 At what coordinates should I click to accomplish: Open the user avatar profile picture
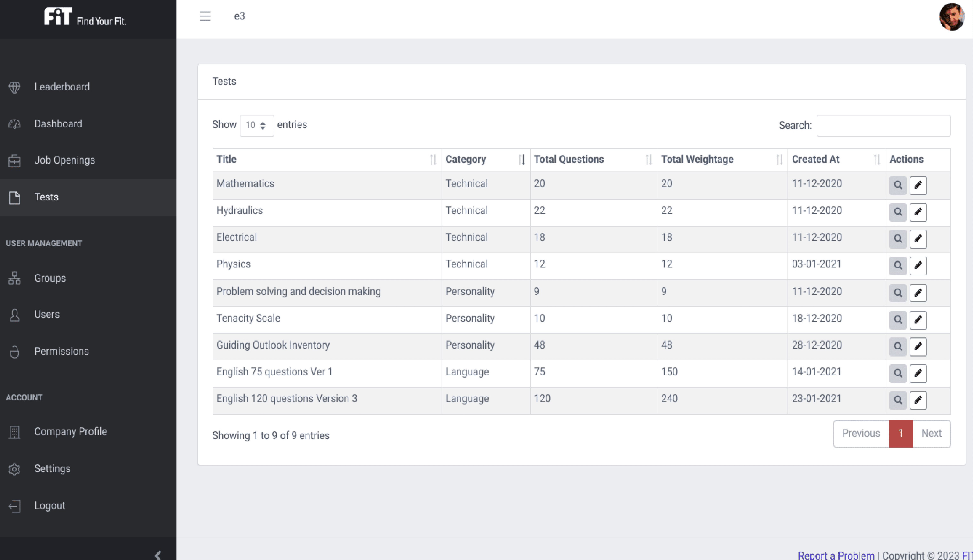click(x=951, y=17)
